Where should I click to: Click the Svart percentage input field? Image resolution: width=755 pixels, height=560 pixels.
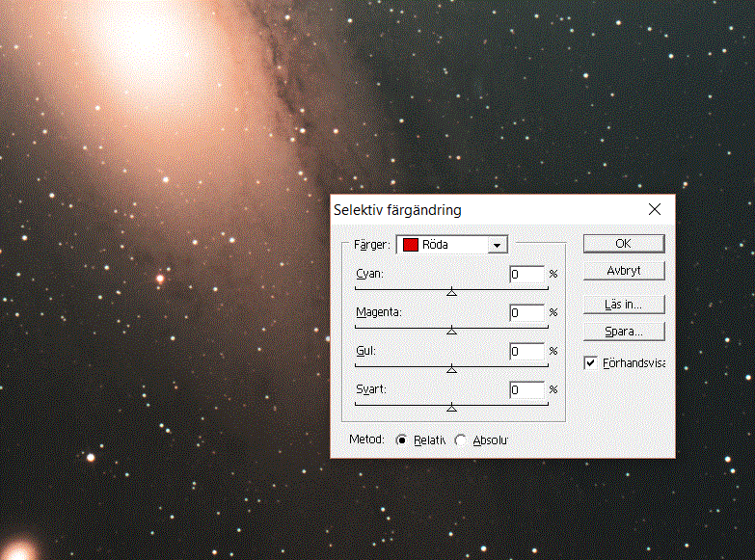point(526,389)
